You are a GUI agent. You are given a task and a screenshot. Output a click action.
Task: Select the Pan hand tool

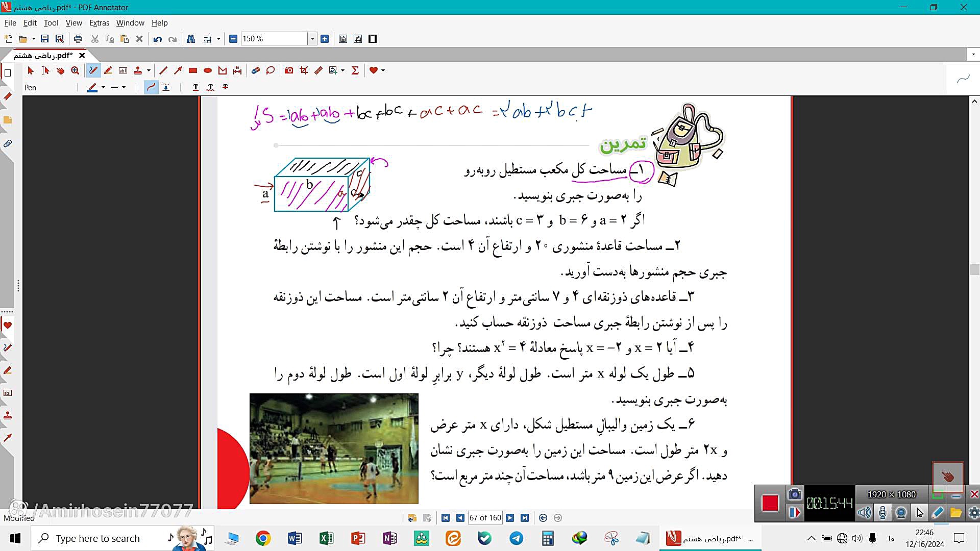(60, 70)
